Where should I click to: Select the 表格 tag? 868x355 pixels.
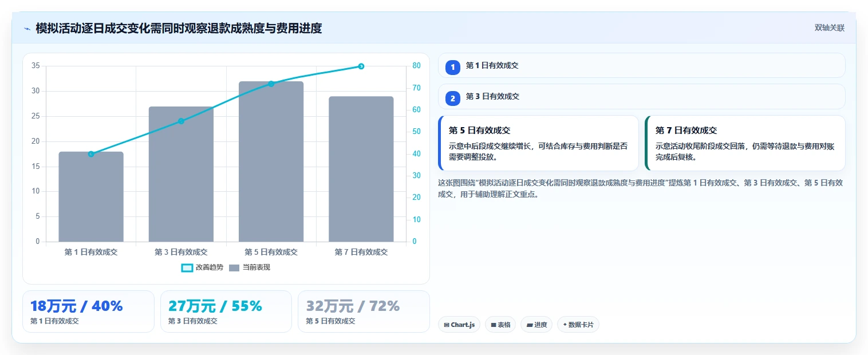click(500, 325)
